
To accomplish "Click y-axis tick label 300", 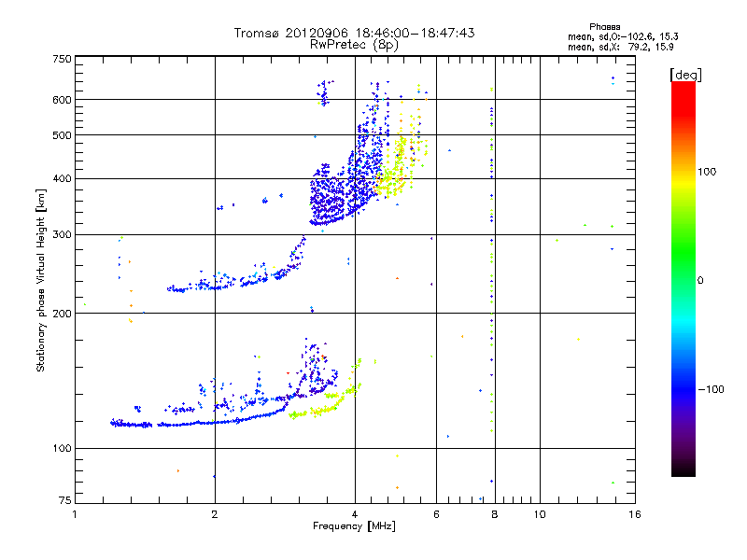I will (63, 234).
